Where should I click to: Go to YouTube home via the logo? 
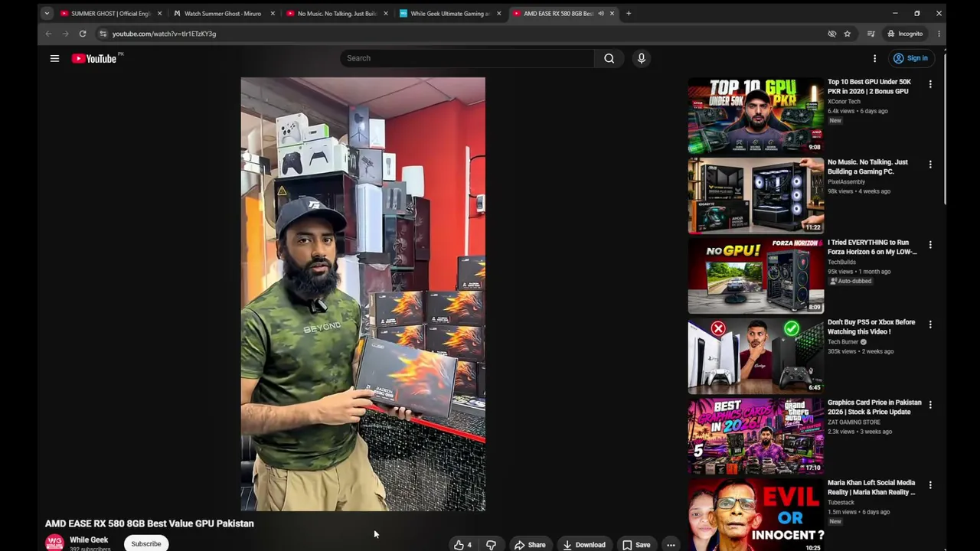pyautogui.click(x=94, y=58)
